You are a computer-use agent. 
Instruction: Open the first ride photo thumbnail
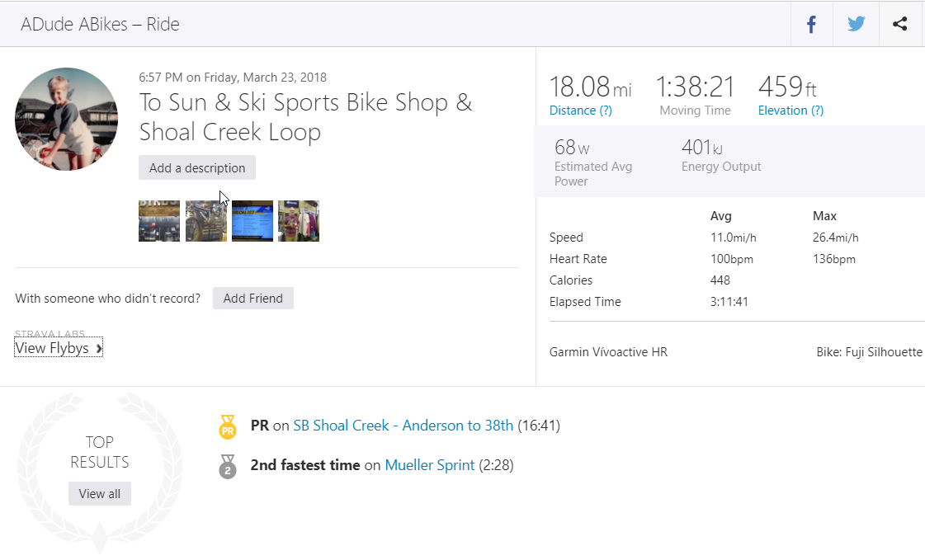[x=159, y=221]
